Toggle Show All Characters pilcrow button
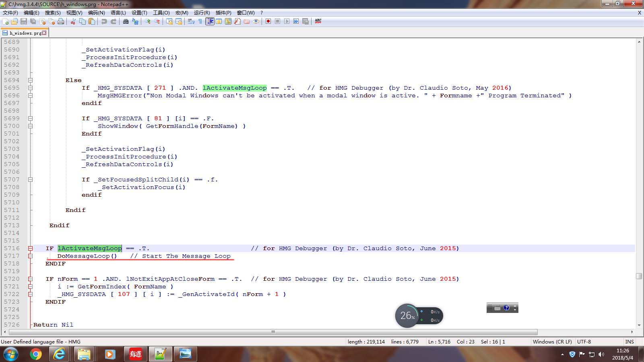This screenshot has width=644, height=362. tap(200, 21)
